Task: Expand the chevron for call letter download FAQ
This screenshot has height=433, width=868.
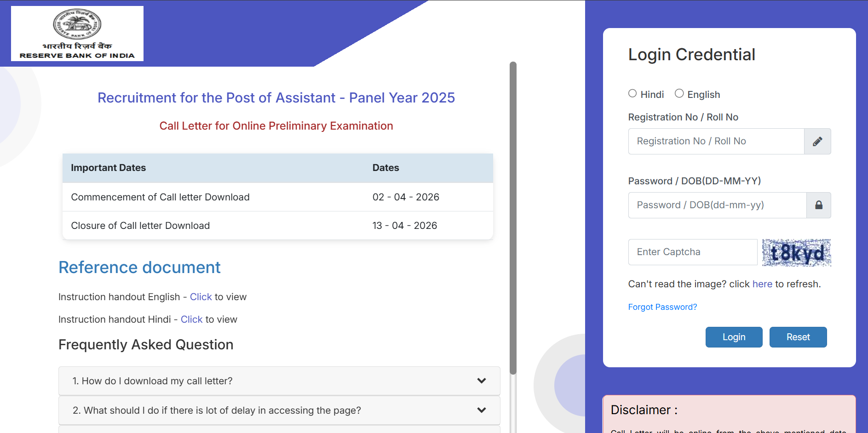Action: (482, 381)
